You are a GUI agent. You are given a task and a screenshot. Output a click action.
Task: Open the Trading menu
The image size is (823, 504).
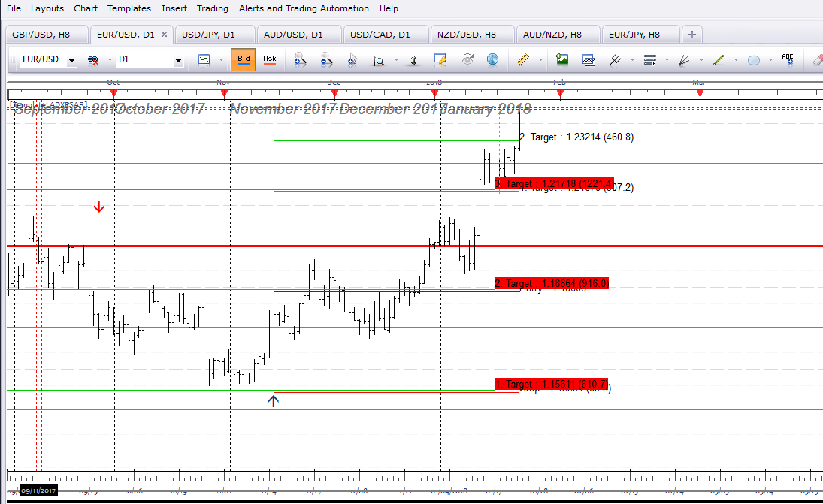213,8
